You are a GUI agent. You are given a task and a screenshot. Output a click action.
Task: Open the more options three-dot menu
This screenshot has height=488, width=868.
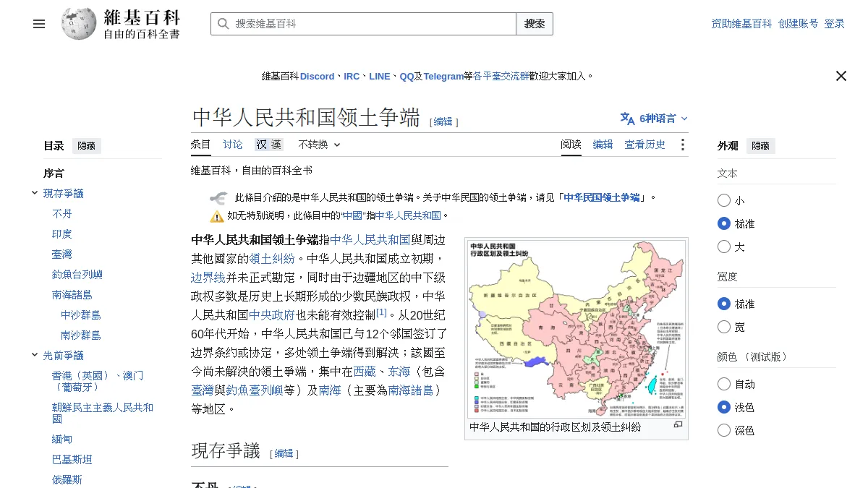click(x=682, y=145)
